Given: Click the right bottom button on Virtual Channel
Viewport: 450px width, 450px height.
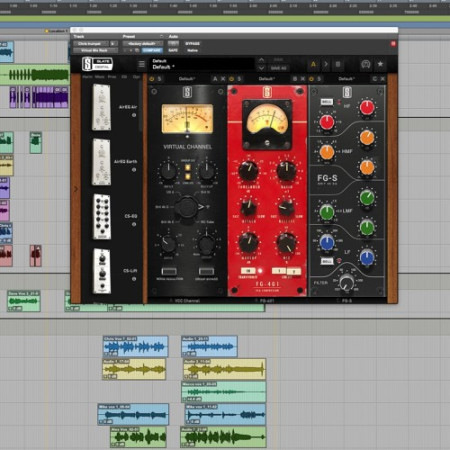Looking at the screenshot, I should click(x=206, y=271).
